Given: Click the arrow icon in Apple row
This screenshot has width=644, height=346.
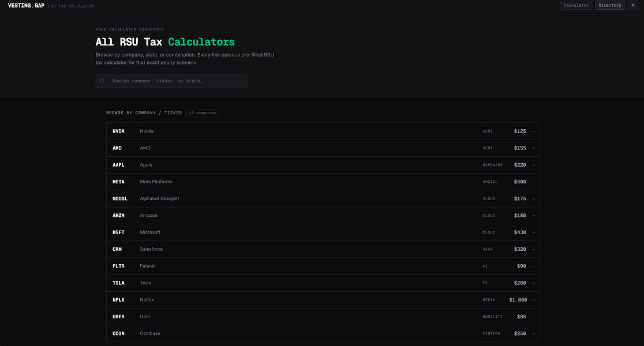Looking at the screenshot, I should [x=533, y=165].
